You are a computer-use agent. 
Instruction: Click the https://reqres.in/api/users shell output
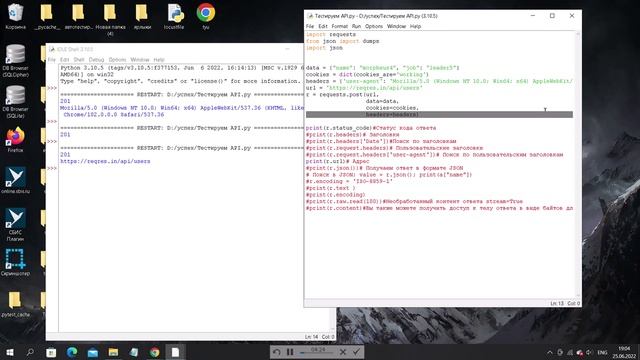tap(105, 161)
